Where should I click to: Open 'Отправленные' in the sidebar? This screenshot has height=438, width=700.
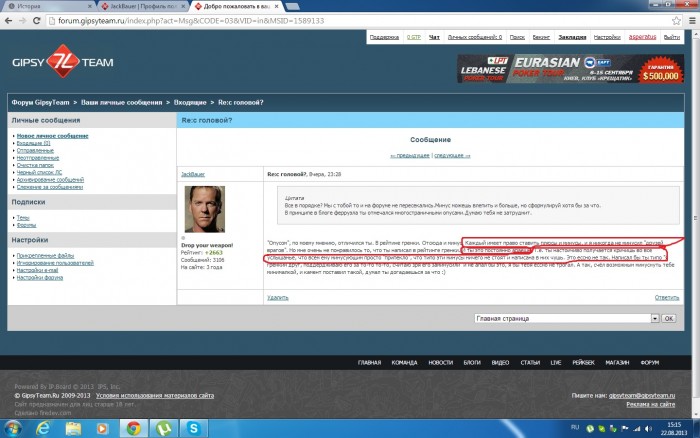(x=35, y=150)
